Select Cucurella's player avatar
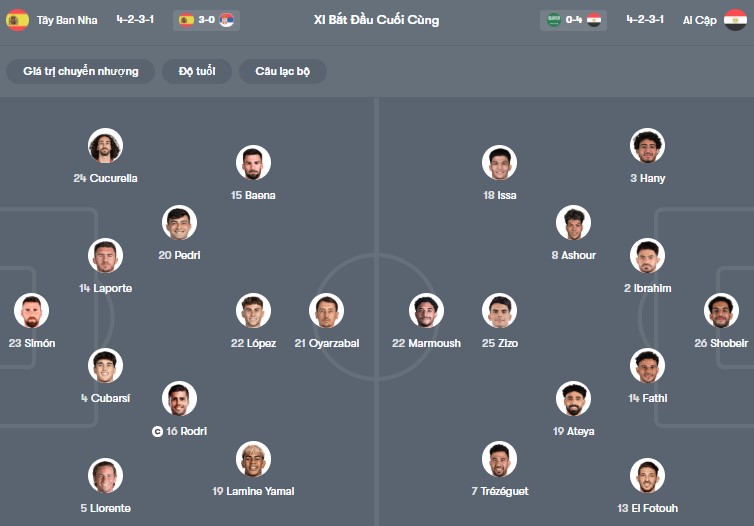Screen dimensions: 754x526 tap(105, 146)
